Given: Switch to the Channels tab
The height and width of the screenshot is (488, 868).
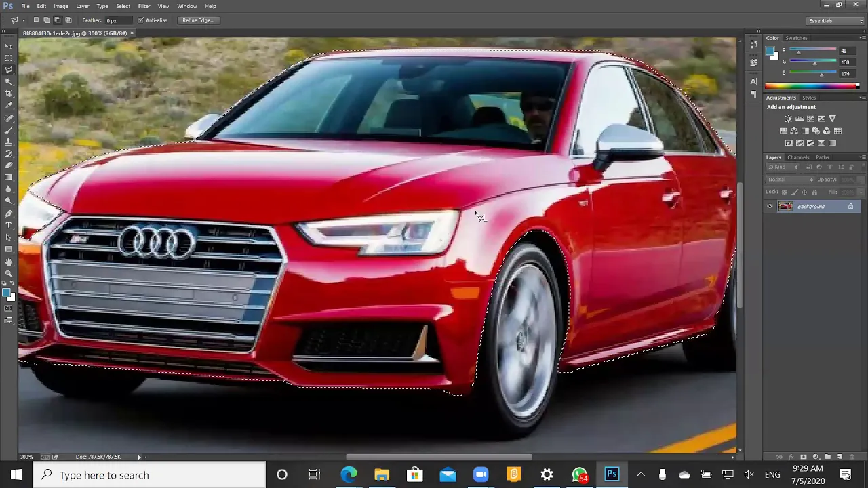Looking at the screenshot, I should point(798,157).
